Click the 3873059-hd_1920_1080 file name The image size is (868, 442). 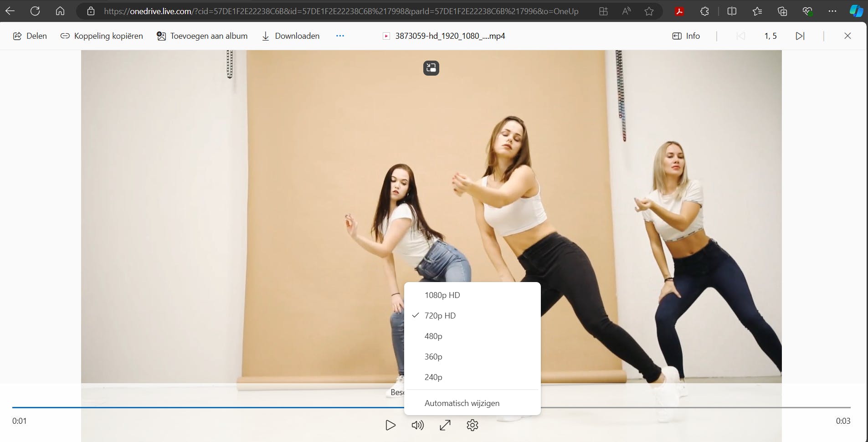coord(450,36)
